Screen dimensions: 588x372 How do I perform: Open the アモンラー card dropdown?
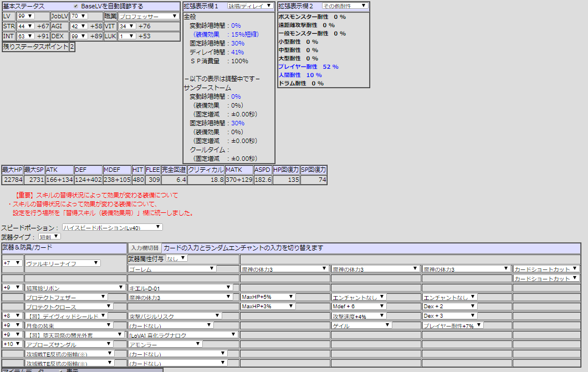point(165,344)
